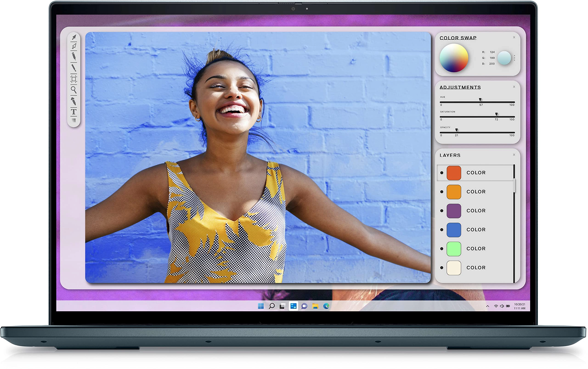Select the Direct Selection arrow tool
Viewport: 588px width, 369px height.
74,46
